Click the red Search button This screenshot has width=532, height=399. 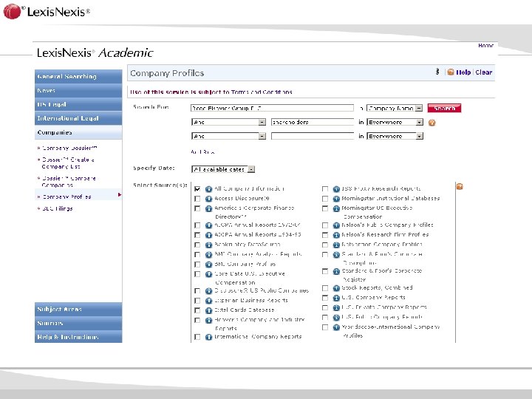[445, 108]
